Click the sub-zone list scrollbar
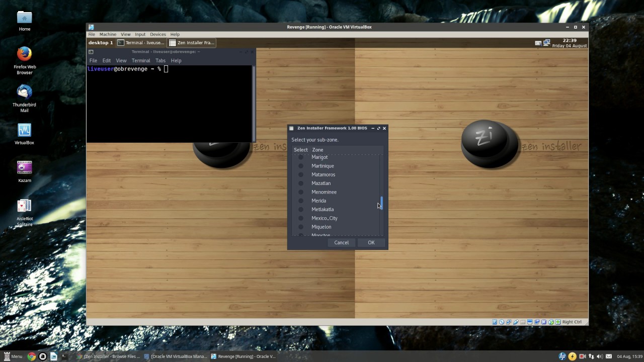Image resolution: width=644 pixels, height=362 pixels. pyautogui.click(x=381, y=204)
